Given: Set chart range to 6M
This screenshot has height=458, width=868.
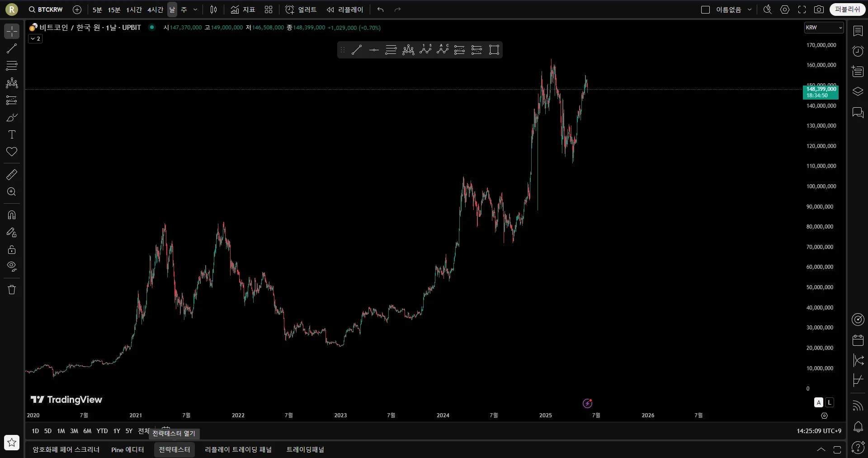Looking at the screenshot, I should 87,431.
